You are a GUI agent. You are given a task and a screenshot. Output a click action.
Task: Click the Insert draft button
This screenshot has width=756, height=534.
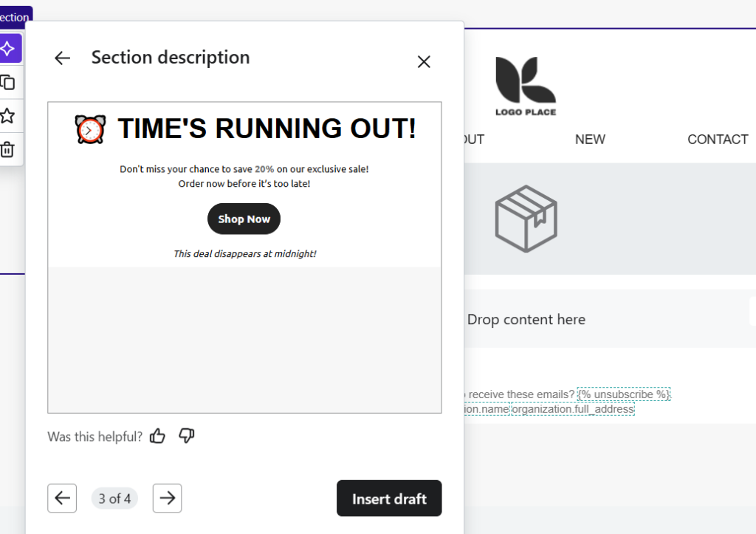(x=389, y=499)
